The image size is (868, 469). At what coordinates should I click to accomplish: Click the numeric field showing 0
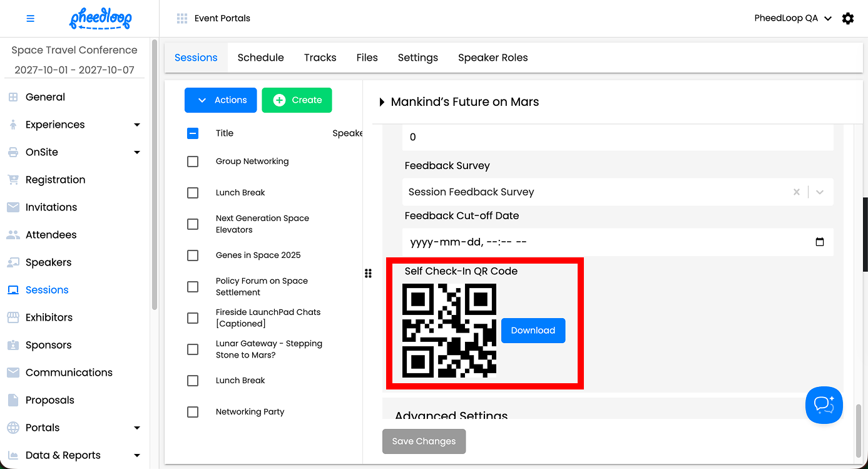618,137
